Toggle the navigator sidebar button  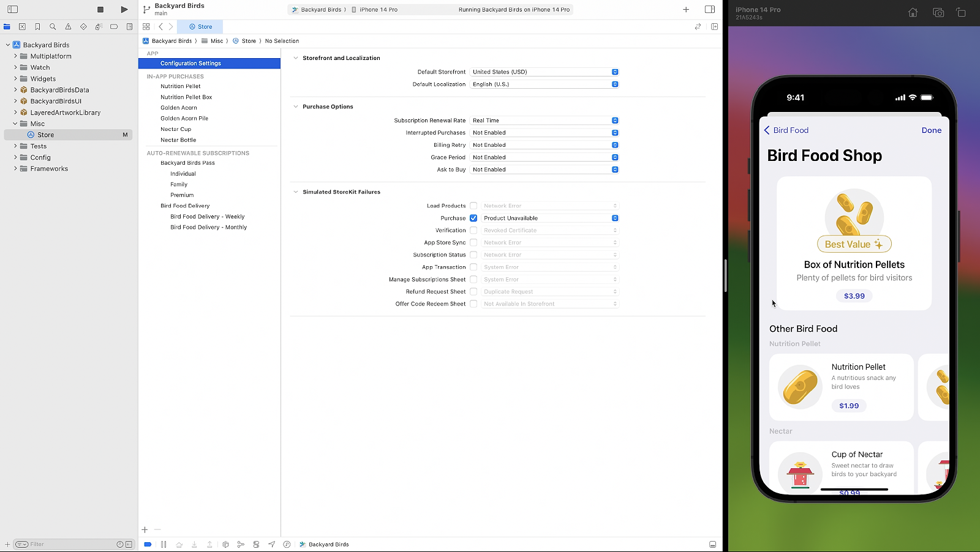(x=12, y=9)
